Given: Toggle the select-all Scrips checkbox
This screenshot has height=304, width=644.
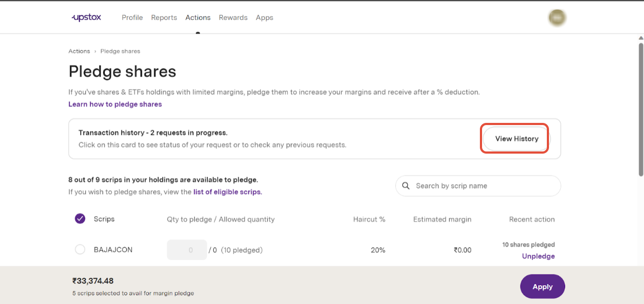Looking at the screenshot, I should [80, 219].
